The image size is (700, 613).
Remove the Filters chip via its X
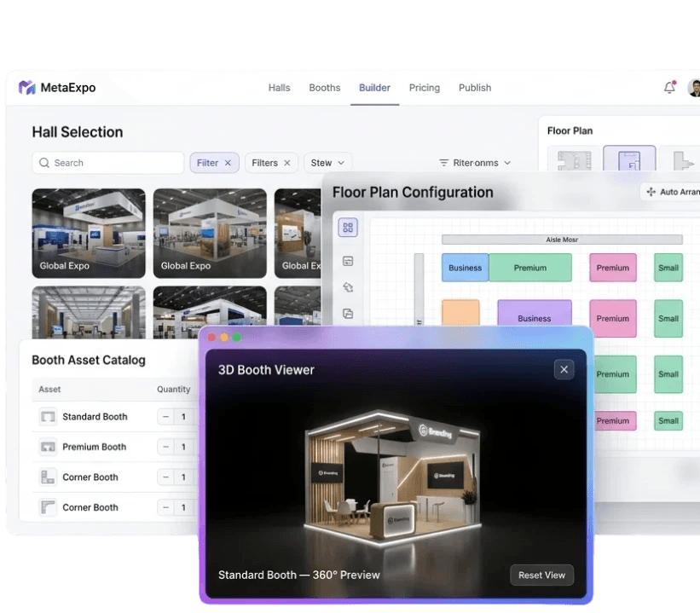point(287,163)
